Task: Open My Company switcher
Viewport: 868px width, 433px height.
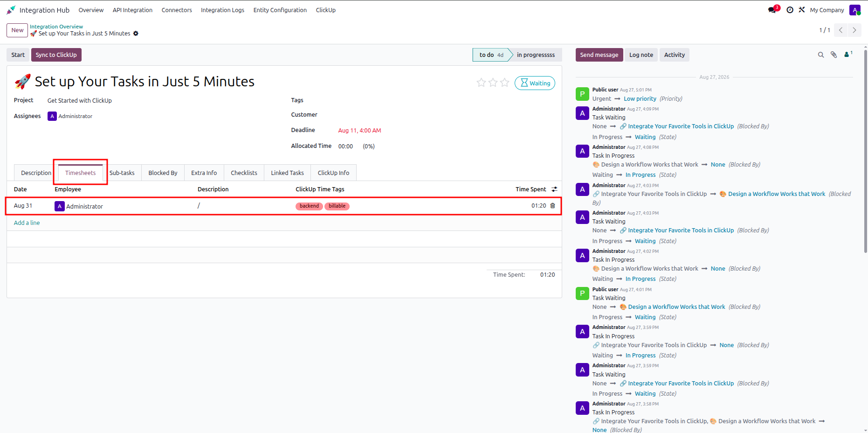Action: [x=827, y=10]
